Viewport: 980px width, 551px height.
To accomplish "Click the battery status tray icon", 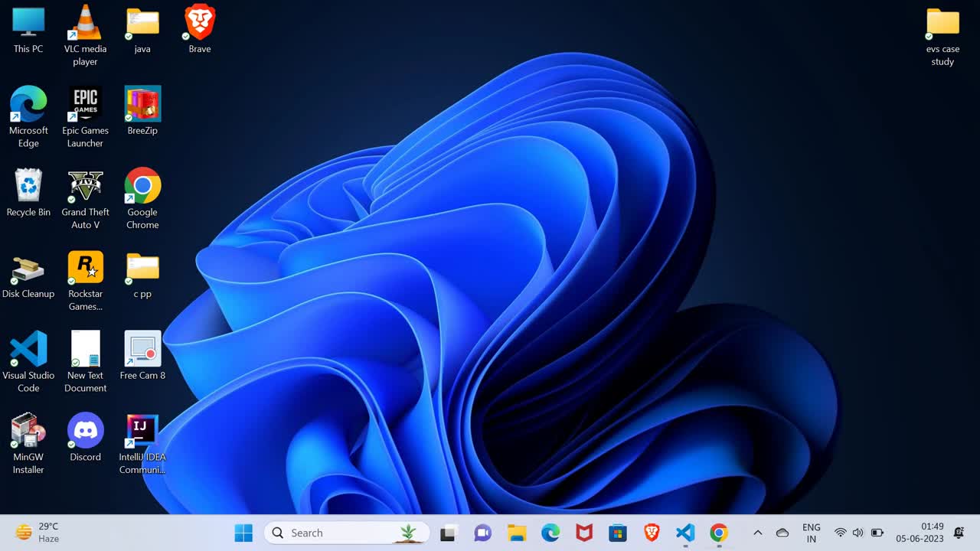I will [877, 533].
